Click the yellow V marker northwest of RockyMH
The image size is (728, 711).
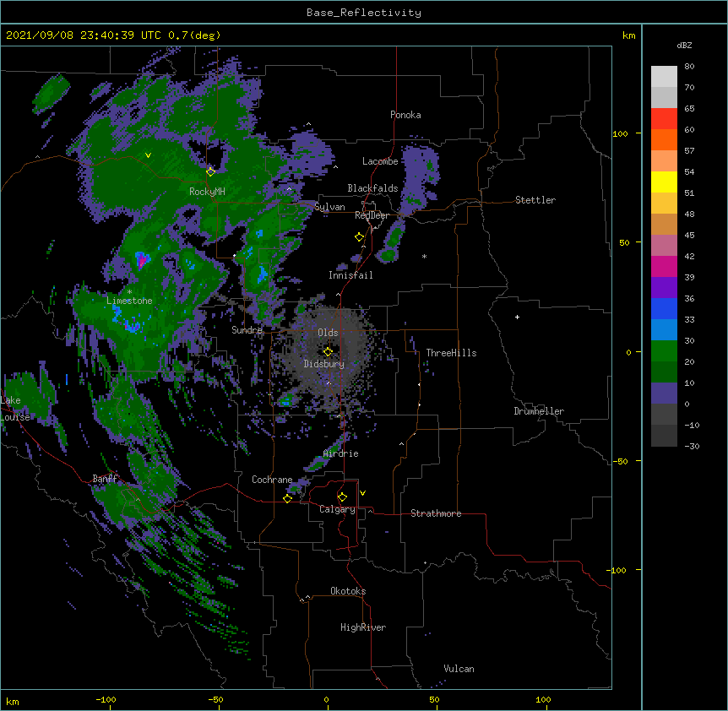148,155
